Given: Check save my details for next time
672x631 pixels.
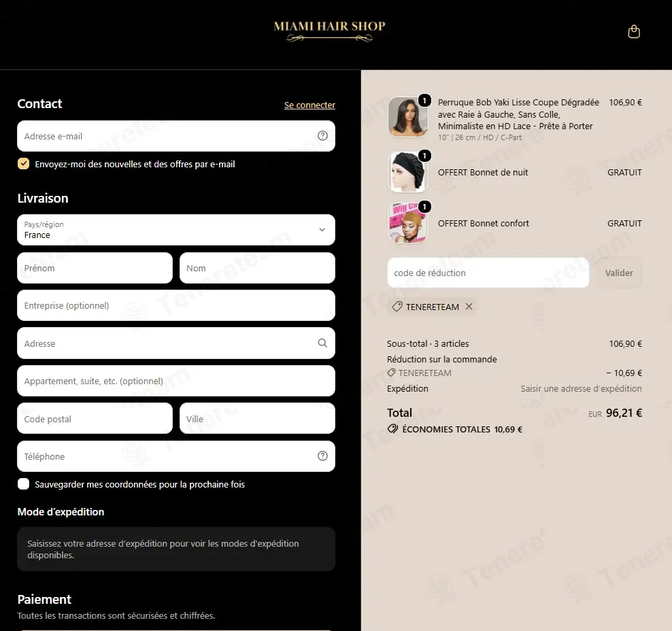Looking at the screenshot, I should point(24,484).
